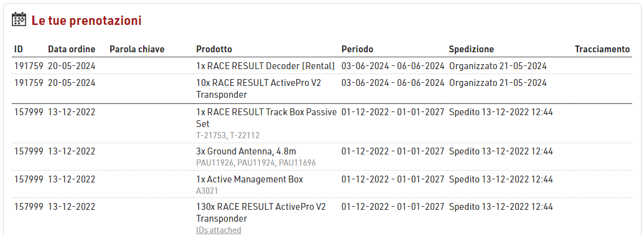
Task: Select the Active Management Box entry
Action: (250, 179)
